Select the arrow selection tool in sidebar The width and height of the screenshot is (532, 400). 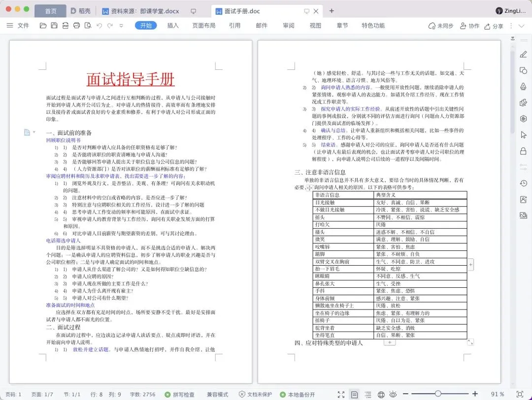pos(524,135)
